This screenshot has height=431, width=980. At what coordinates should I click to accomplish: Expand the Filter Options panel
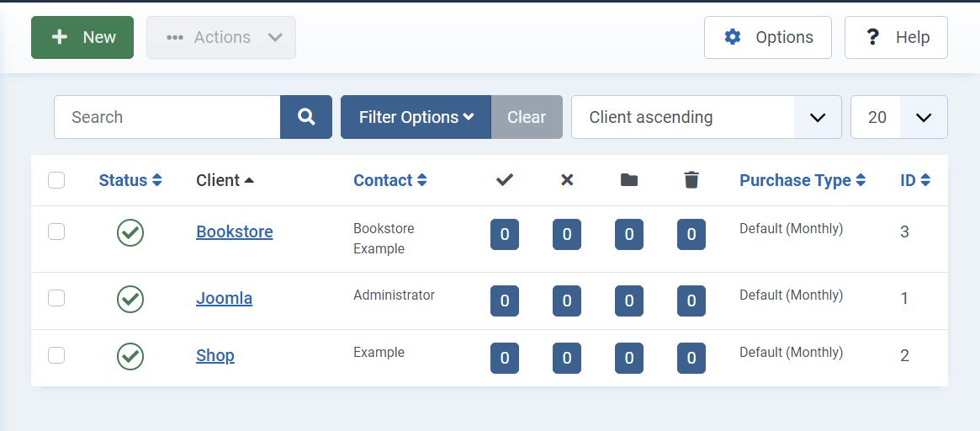click(x=416, y=117)
